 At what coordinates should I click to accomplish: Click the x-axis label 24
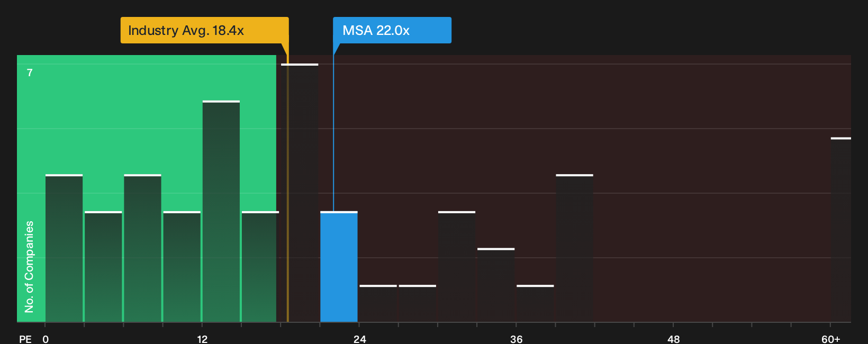click(359, 339)
